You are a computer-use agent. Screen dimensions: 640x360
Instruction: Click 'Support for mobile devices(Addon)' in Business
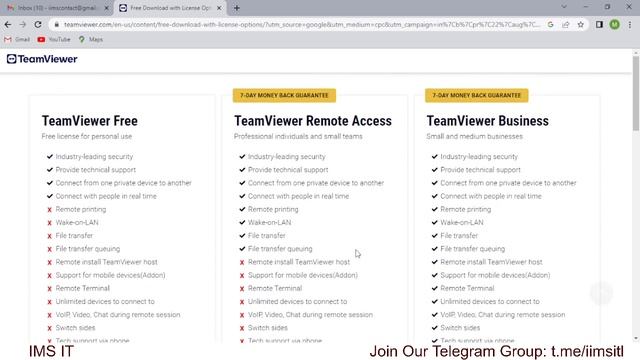click(495, 275)
